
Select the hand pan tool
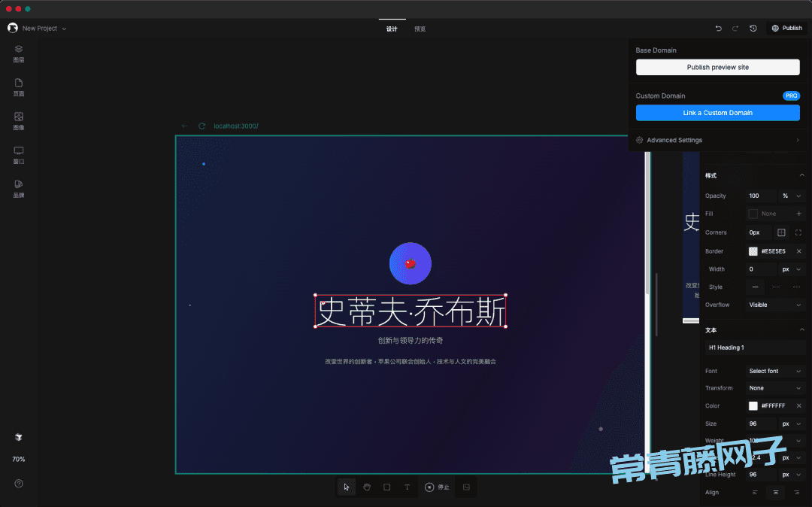367,487
